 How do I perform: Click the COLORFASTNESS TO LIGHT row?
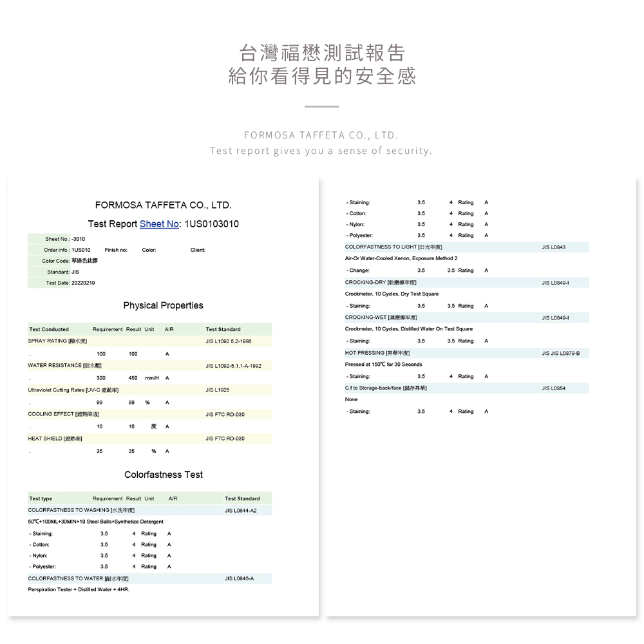pyautogui.click(x=467, y=247)
